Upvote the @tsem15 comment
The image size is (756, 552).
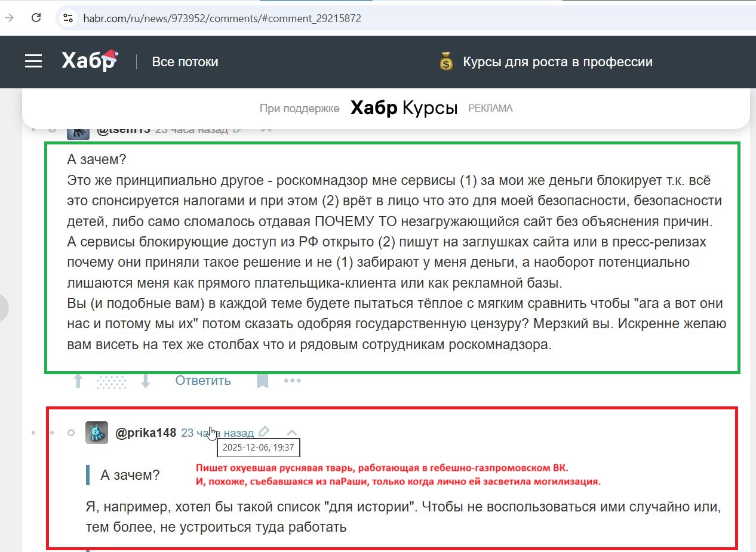click(77, 380)
